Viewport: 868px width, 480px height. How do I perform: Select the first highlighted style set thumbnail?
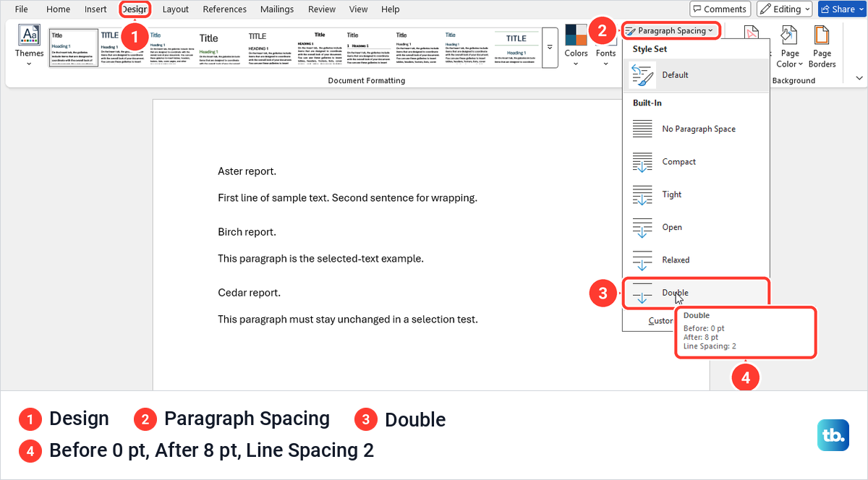(73, 48)
